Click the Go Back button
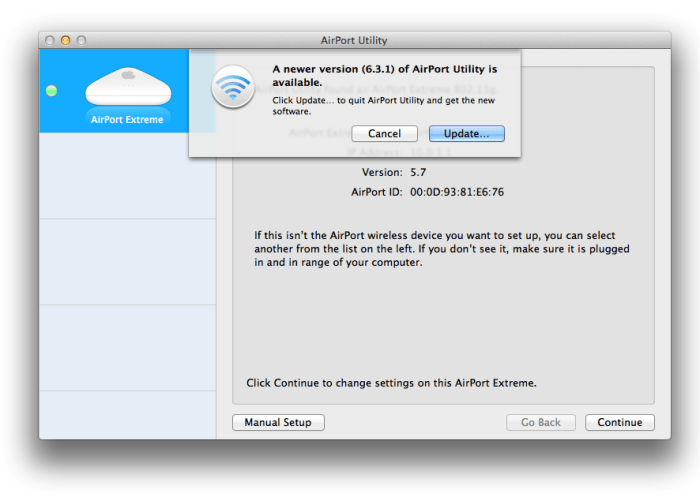 coord(541,422)
